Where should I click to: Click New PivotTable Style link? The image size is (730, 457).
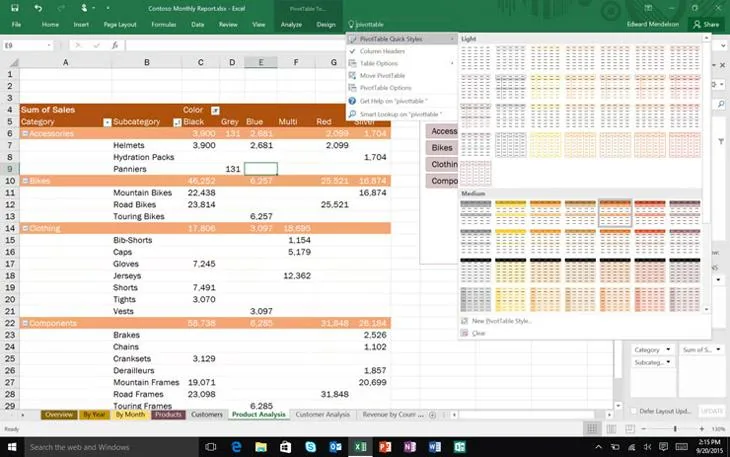click(501, 321)
